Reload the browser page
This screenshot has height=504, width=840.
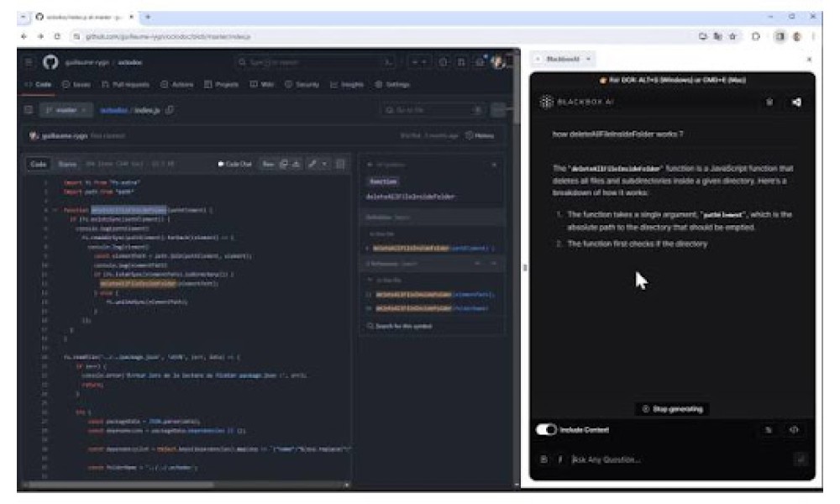click(57, 36)
